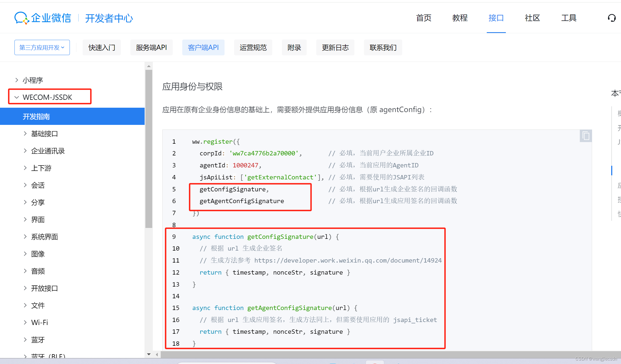Switch to the 客户端API tab
The image size is (621, 364).
click(203, 47)
